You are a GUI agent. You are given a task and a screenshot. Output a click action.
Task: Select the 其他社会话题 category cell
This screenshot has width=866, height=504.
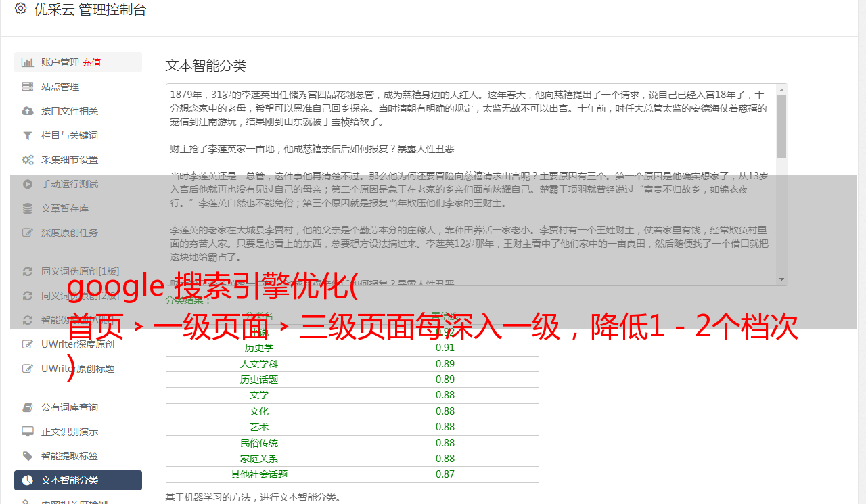tap(259, 474)
